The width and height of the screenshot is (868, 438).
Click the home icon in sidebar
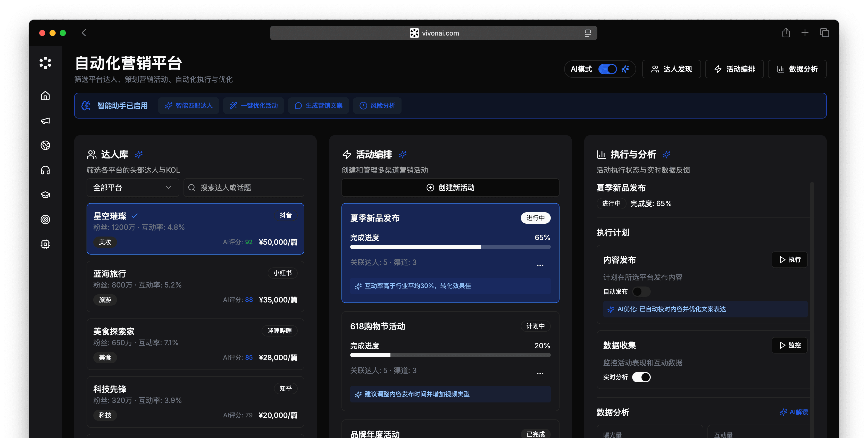point(45,96)
